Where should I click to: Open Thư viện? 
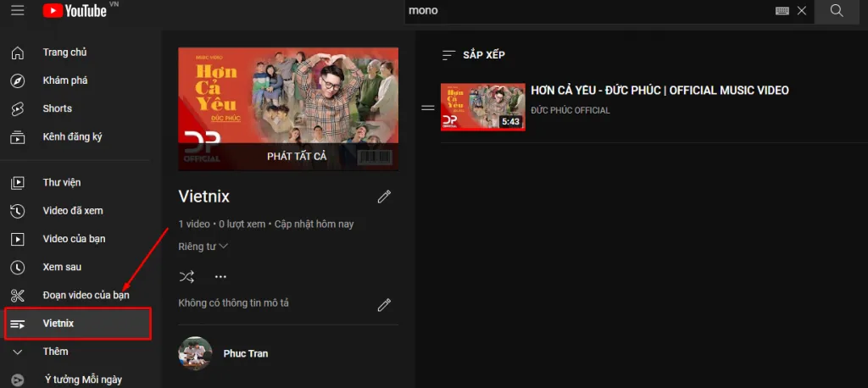[x=62, y=183]
